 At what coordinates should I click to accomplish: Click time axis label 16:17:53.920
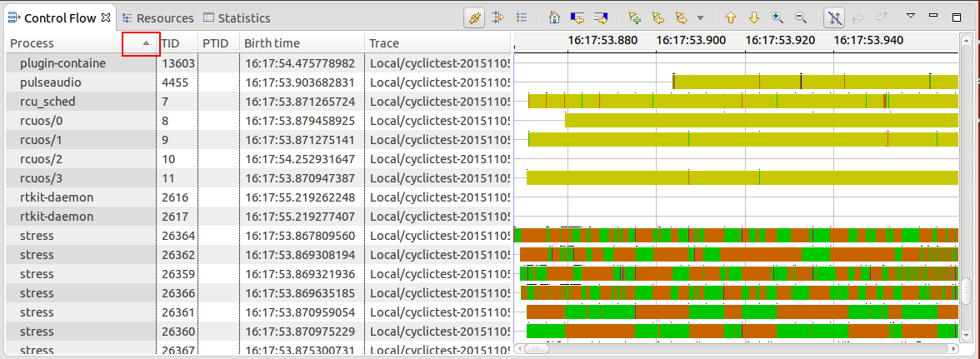780,41
